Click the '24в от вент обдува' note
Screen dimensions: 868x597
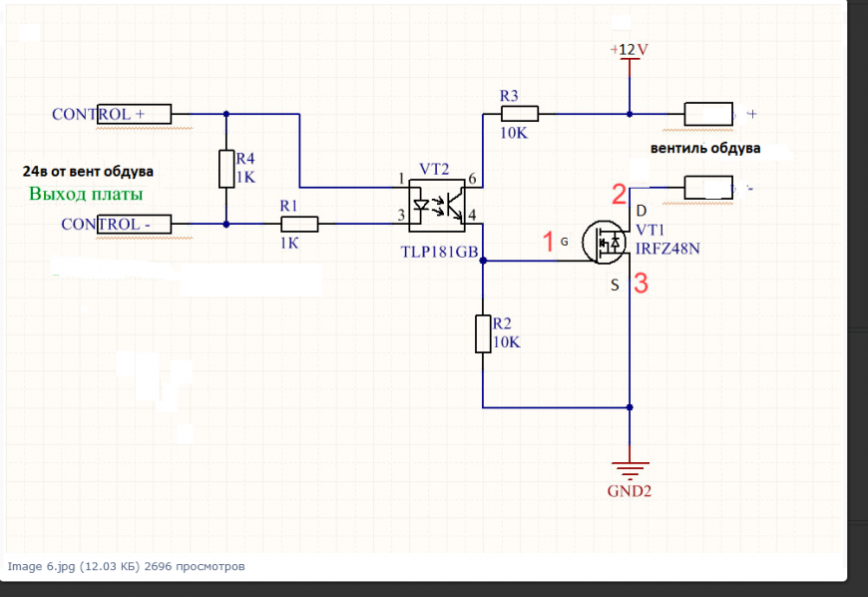pyautogui.click(x=88, y=172)
